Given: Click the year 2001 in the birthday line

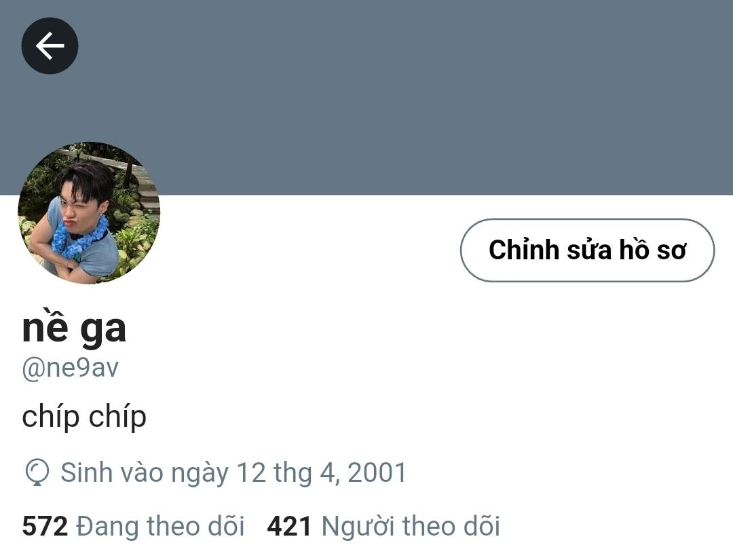Looking at the screenshot, I should 377,472.
